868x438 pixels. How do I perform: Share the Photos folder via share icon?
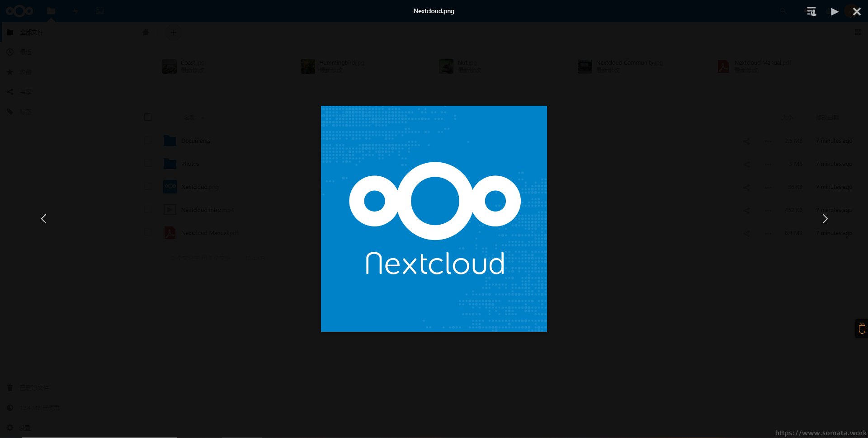point(746,164)
